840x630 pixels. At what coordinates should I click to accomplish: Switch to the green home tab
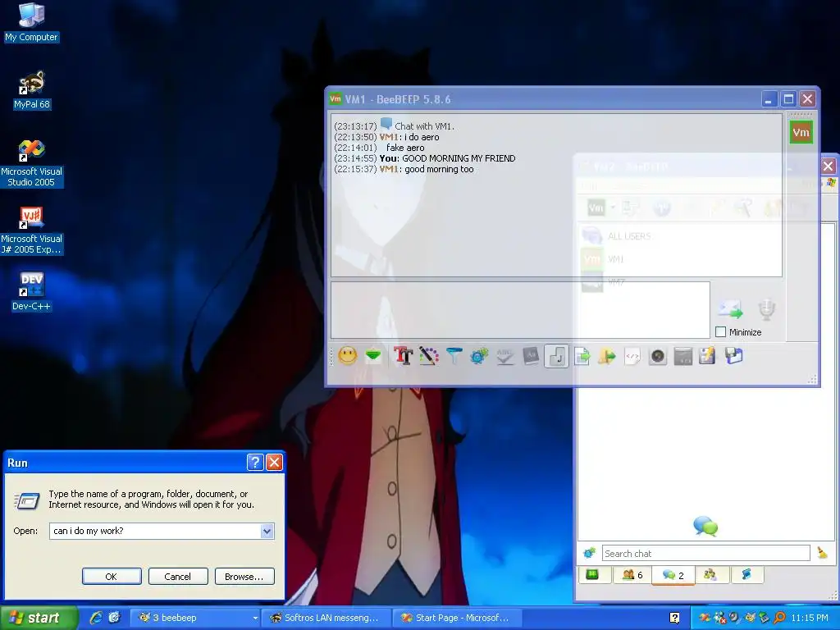click(x=592, y=575)
